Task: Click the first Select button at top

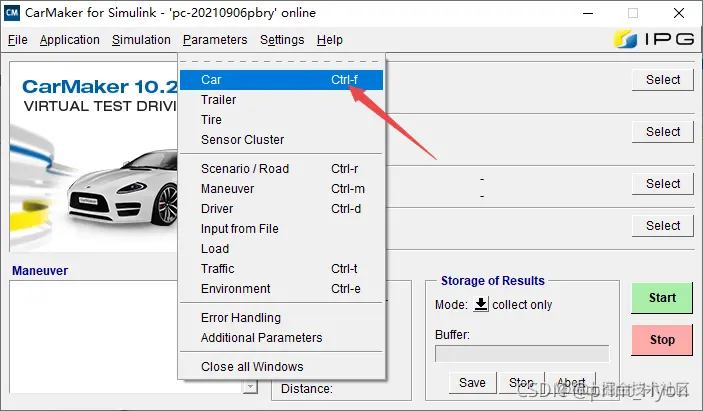Action: pos(663,80)
